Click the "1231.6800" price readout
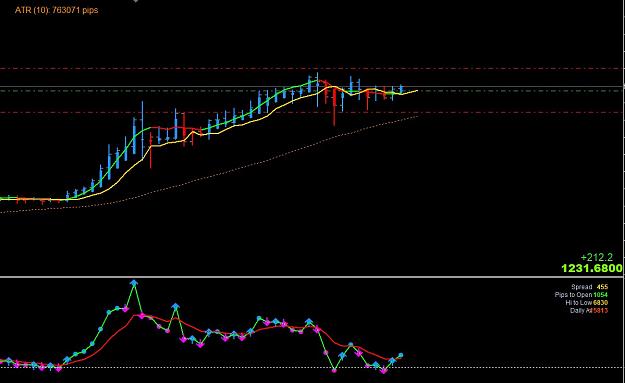This screenshot has width=625, height=383. coord(592,269)
